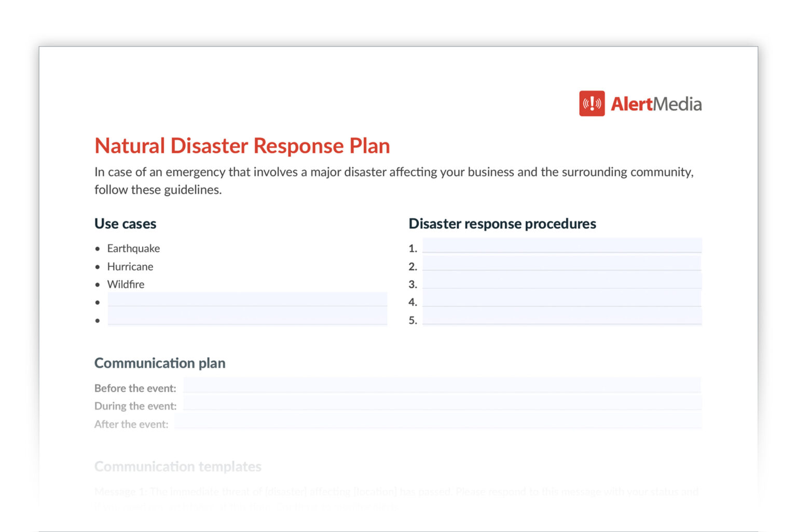The width and height of the screenshot is (797, 532).
Task: Click the 'During the event:' label
Action: [x=135, y=406]
